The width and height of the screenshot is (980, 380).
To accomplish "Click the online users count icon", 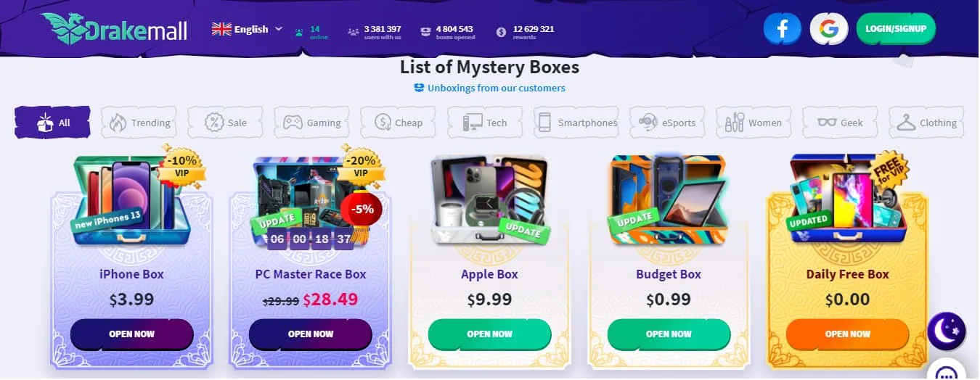I will [299, 32].
